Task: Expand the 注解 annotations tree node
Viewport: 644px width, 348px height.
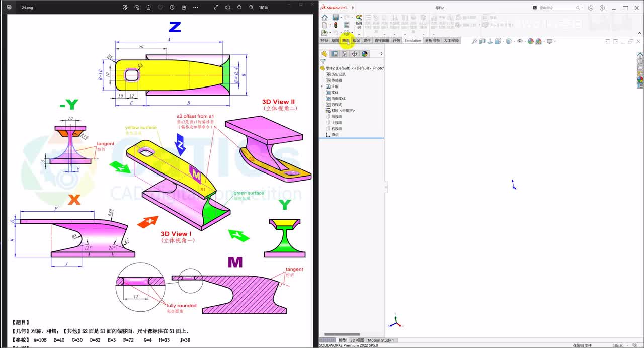Action: (x=323, y=86)
